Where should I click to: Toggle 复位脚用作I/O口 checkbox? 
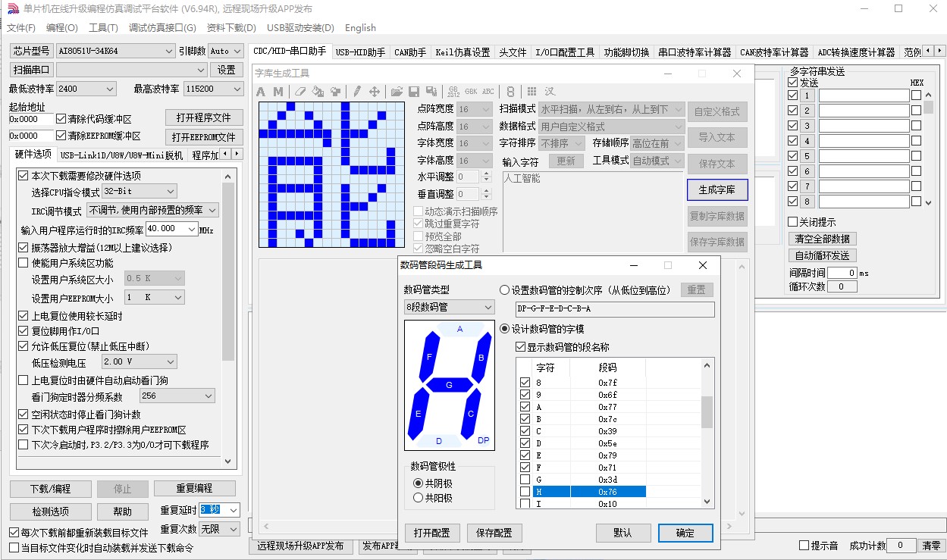point(23,331)
